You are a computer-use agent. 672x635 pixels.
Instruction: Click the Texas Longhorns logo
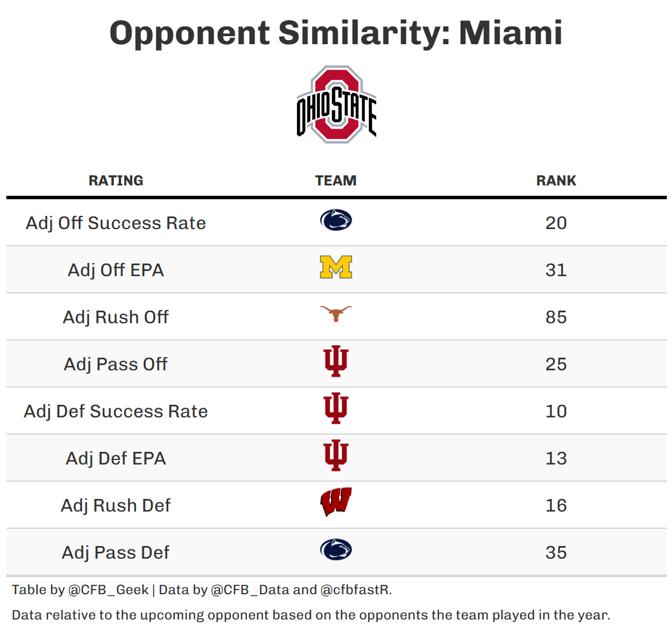(336, 313)
